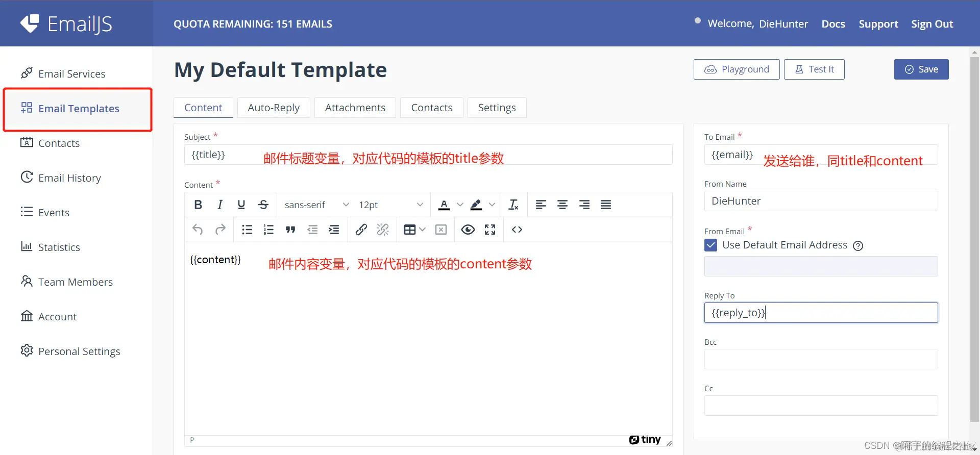980x455 pixels.
Task: Click the From Name field
Action: coord(821,201)
